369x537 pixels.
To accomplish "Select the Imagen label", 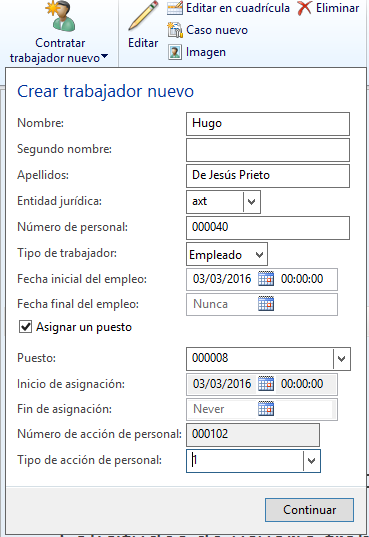I will tap(206, 52).
